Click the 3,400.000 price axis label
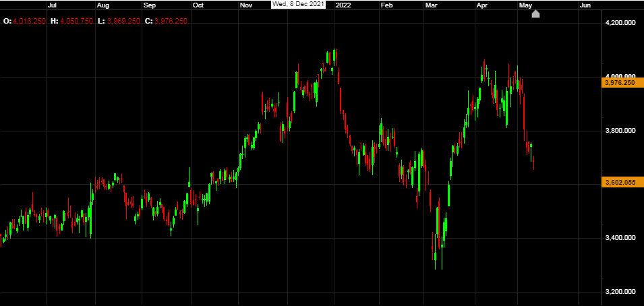The image size is (644, 306). click(621, 238)
